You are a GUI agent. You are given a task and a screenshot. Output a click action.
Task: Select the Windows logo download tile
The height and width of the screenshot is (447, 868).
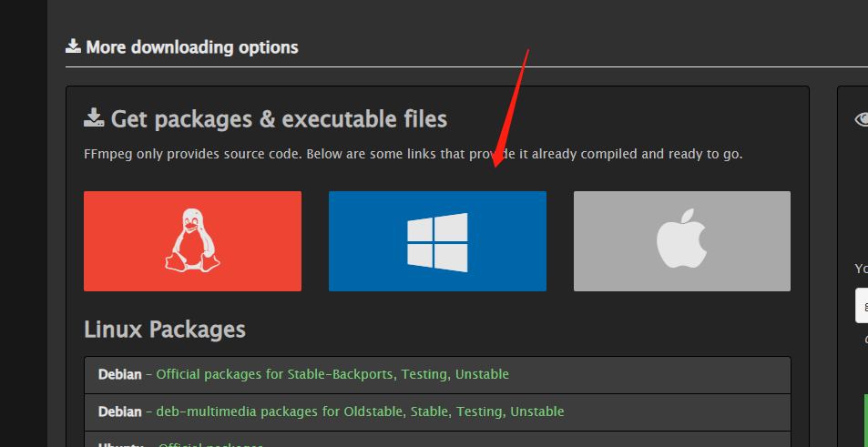[x=437, y=241]
